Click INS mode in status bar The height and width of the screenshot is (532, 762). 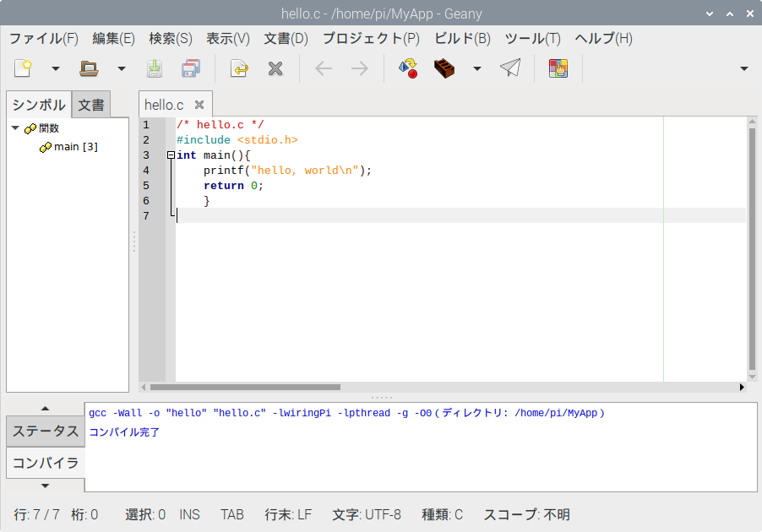(x=189, y=514)
